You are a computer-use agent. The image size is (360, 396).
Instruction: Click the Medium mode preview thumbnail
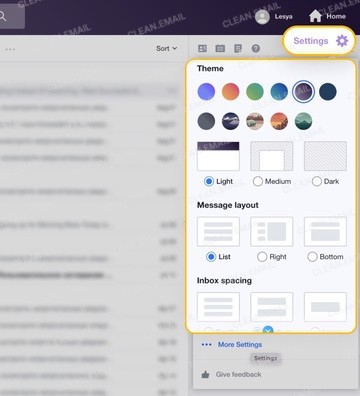tap(272, 156)
